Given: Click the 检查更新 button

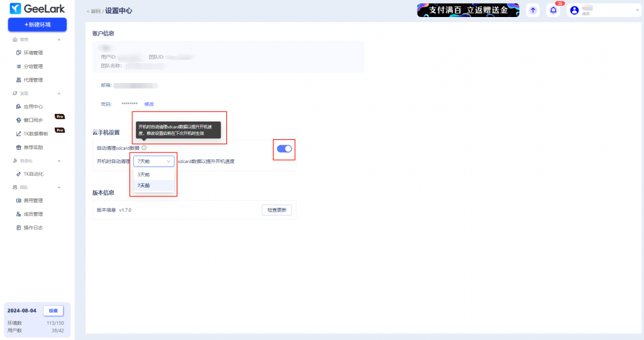Looking at the screenshot, I should pos(277,210).
